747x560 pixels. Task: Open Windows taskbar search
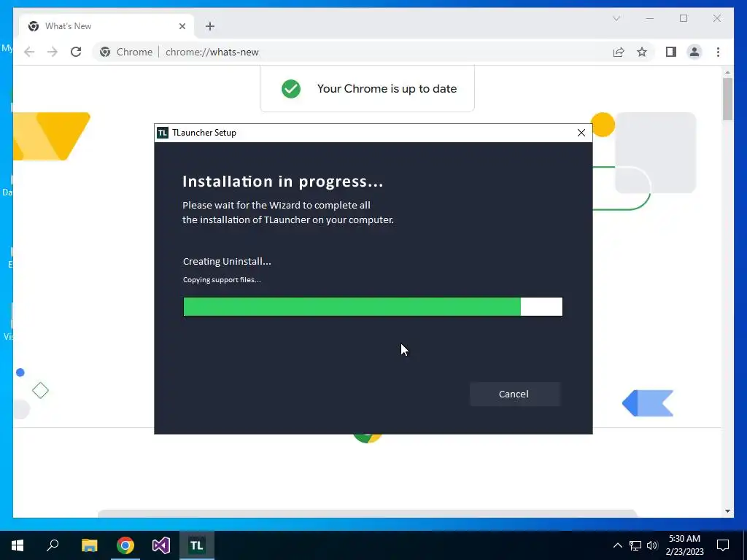click(53, 545)
